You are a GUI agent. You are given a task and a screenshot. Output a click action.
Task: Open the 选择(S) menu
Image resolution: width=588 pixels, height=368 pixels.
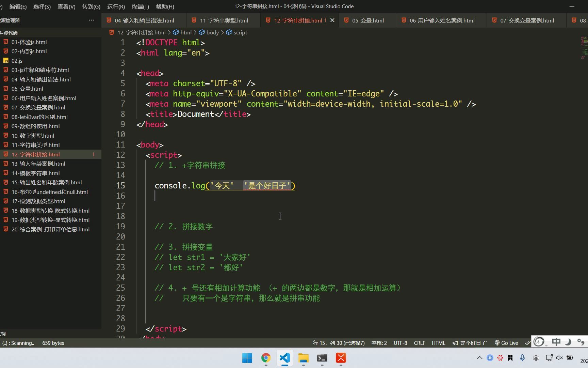(42, 6)
